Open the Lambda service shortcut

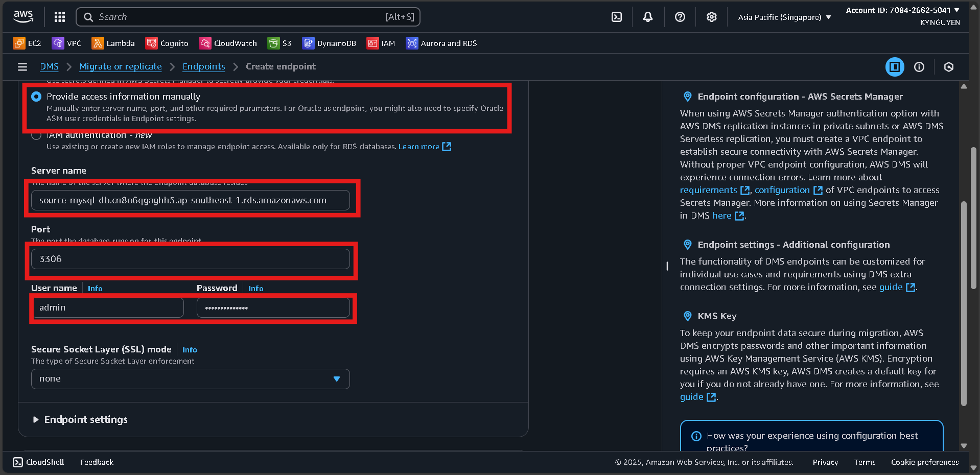pos(113,43)
